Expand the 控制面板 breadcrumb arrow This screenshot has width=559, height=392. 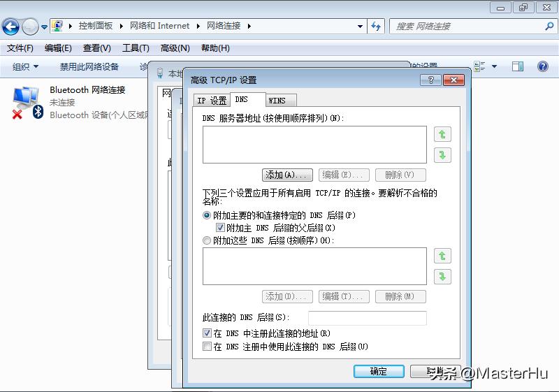pos(121,26)
